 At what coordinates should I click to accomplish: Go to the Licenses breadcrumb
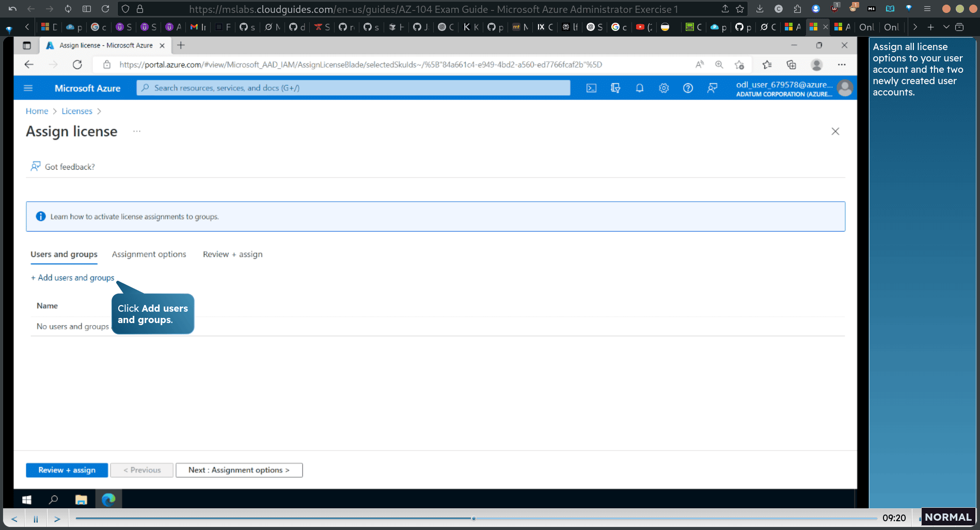click(77, 111)
